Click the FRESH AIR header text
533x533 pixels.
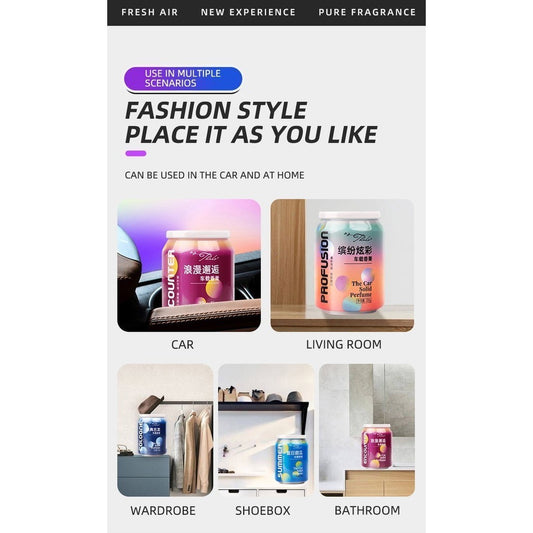(x=150, y=12)
